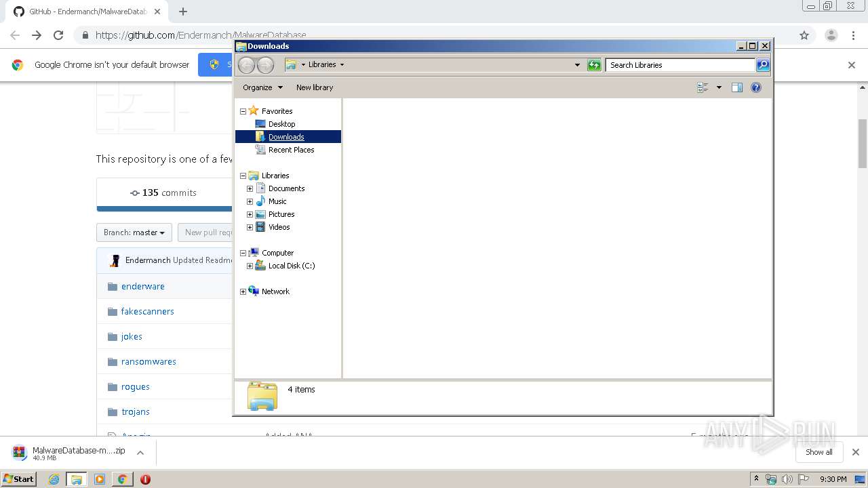The image size is (868, 488).
Task: Bookmark this page with the star icon
Action: click(804, 35)
